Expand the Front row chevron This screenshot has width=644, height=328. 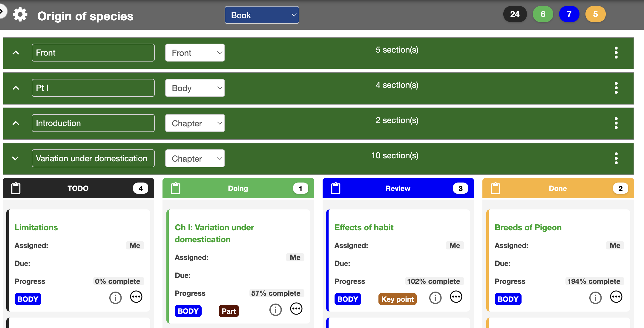pyautogui.click(x=16, y=53)
